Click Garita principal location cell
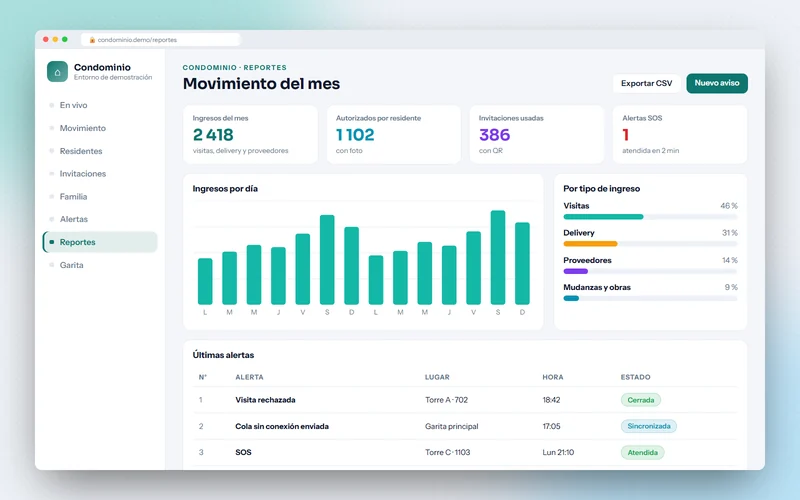800x500 pixels. [x=452, y=427]
